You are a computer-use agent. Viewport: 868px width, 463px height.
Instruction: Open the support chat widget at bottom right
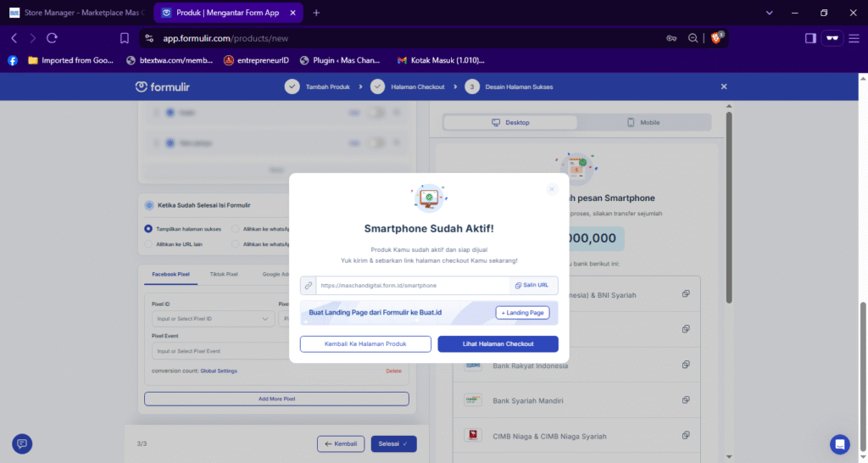coord(839,444)
